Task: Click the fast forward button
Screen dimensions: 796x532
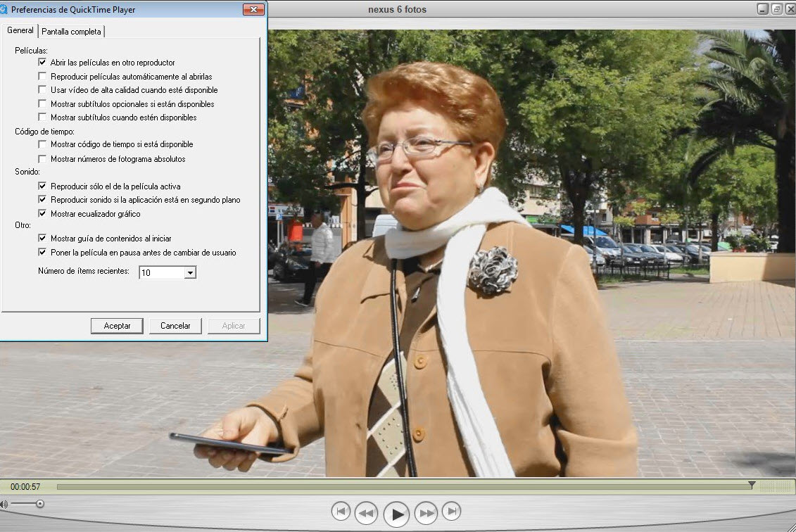Action: coord(427,513)
